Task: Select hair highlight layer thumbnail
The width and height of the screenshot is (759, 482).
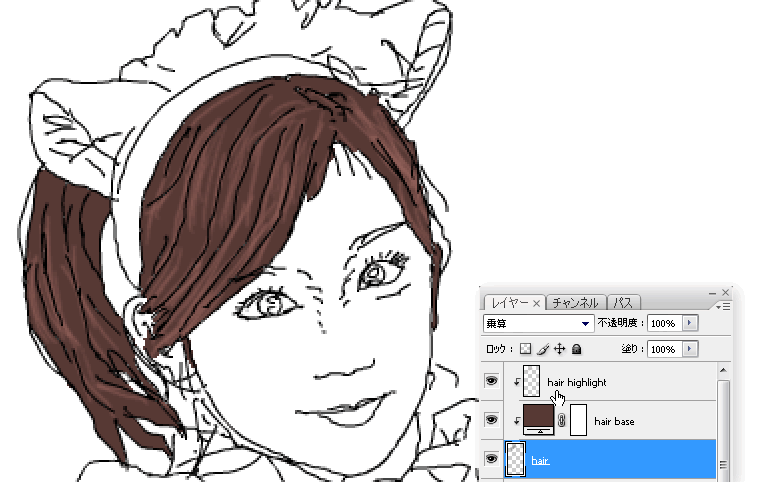Action: click(x=531, y=381)
